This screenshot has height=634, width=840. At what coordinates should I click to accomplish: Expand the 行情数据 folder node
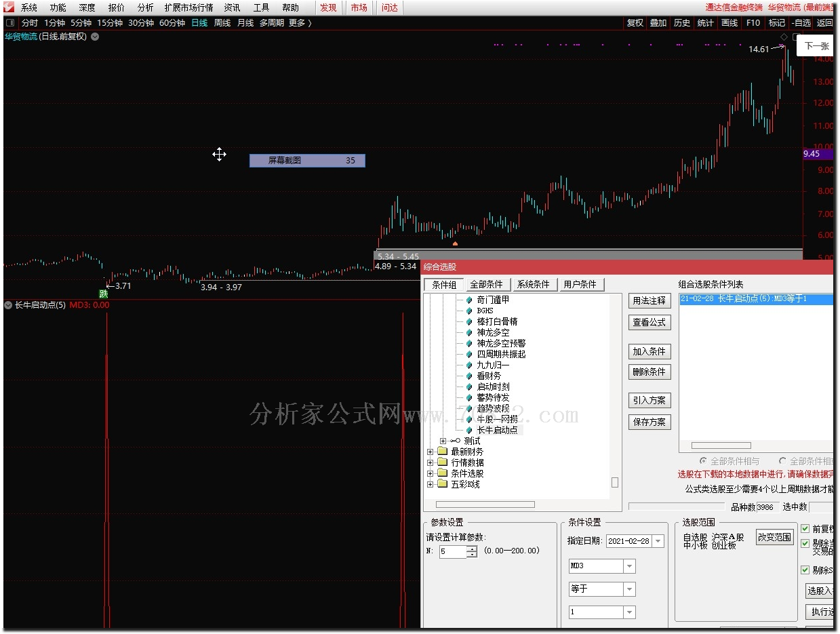(431, 462)
